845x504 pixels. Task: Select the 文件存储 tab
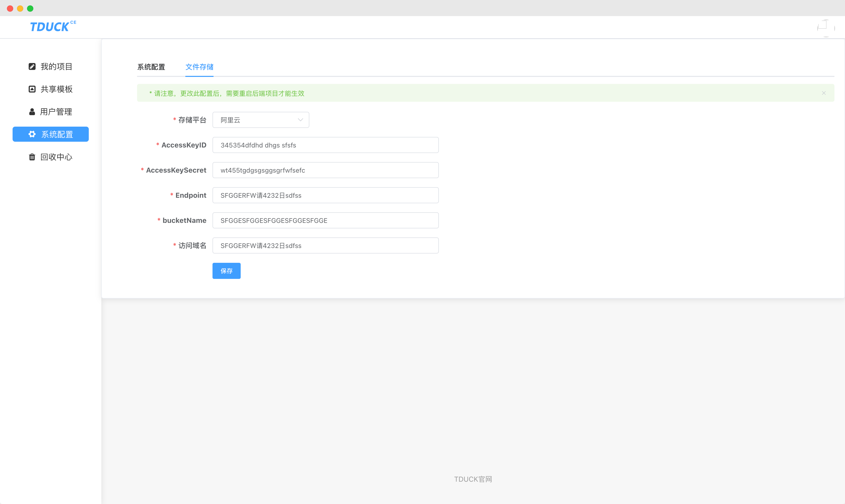coord(199,67)
